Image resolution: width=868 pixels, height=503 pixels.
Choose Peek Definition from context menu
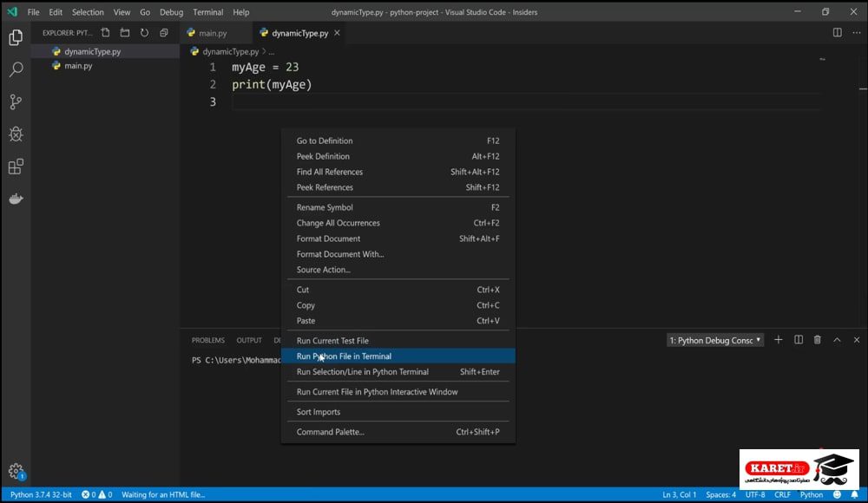[398, 156]
